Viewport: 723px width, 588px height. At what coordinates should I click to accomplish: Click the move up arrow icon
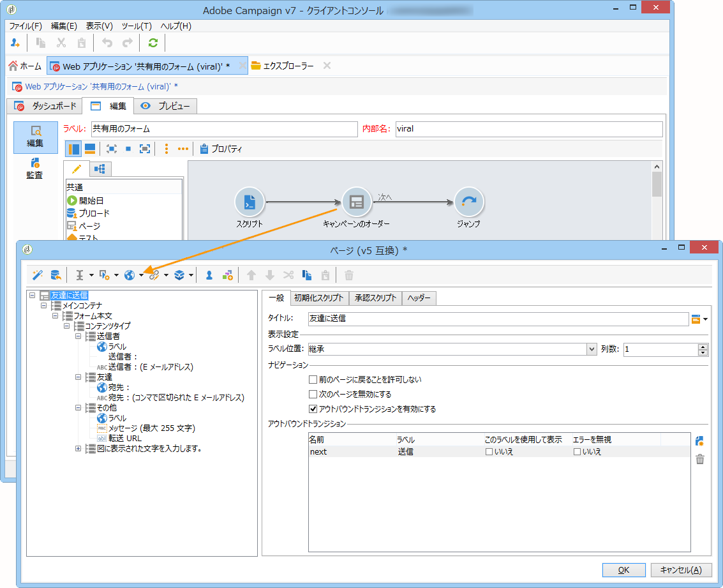pyautogui.click(x=251, y=275)
